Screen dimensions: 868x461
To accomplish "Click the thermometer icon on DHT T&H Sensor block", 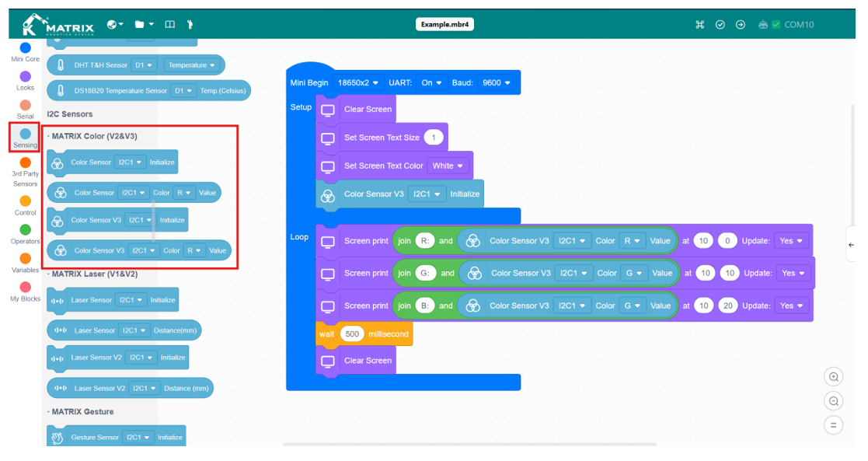I will point(61,65).
